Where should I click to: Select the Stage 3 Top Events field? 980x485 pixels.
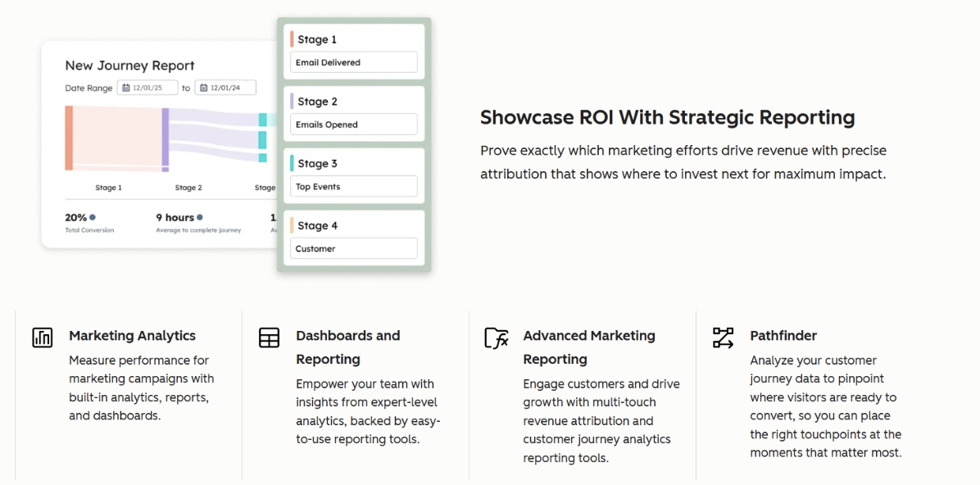click(353, 187)
